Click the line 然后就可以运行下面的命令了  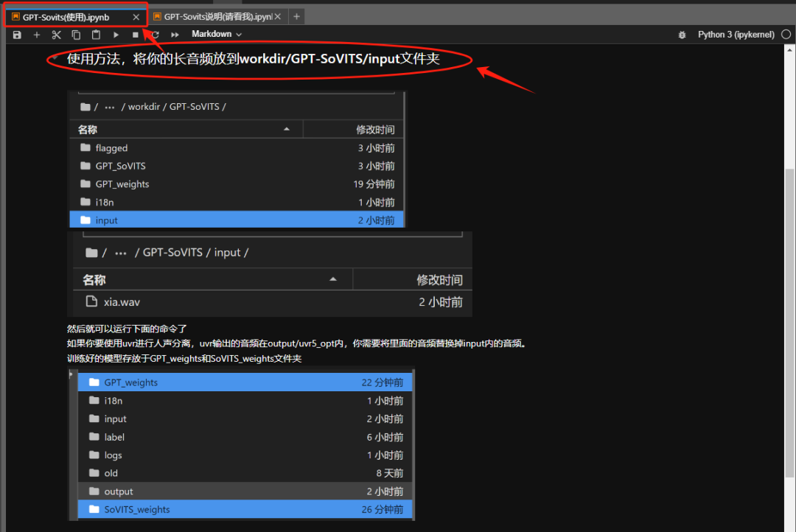pyautogui.click(x=127, y=329)
